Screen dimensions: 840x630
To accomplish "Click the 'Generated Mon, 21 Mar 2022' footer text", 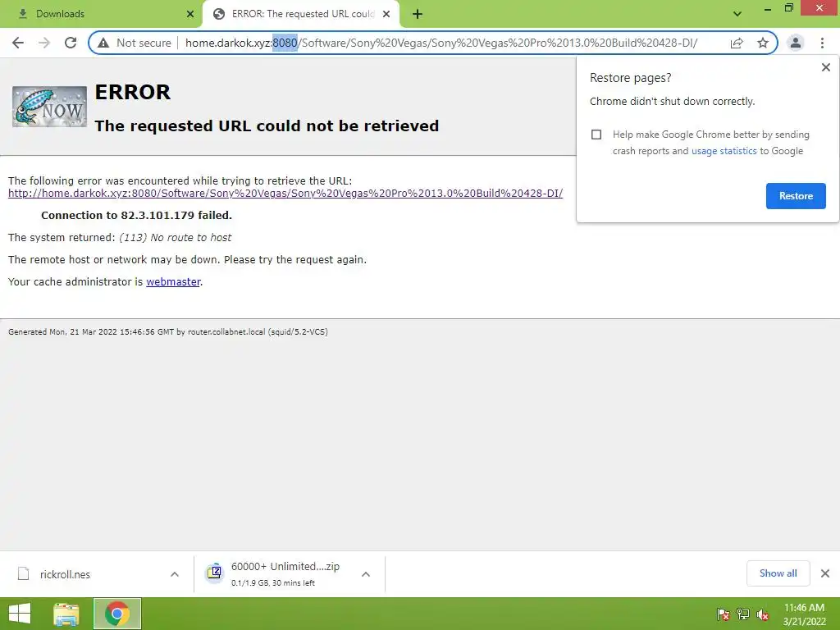I will point(167,331).
